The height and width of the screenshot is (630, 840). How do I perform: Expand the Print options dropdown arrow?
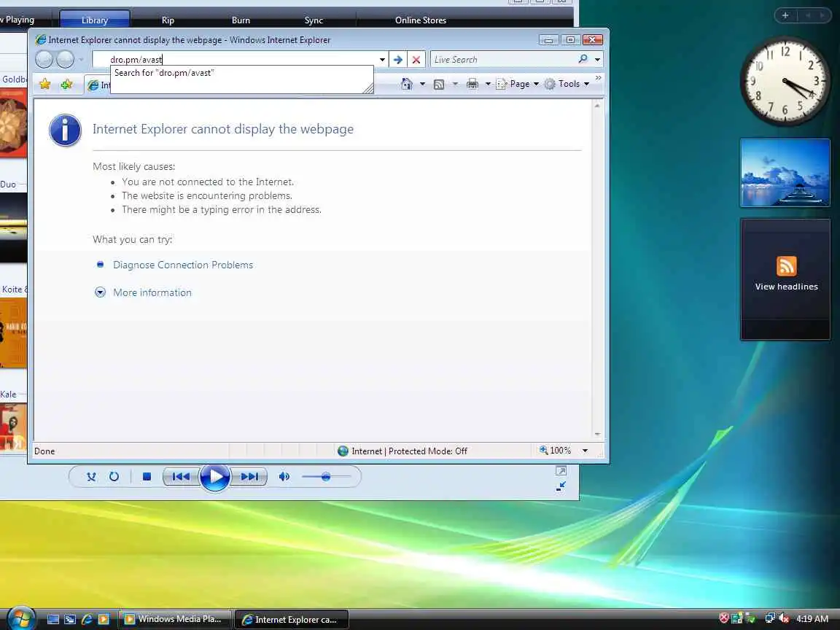[488, 84]
